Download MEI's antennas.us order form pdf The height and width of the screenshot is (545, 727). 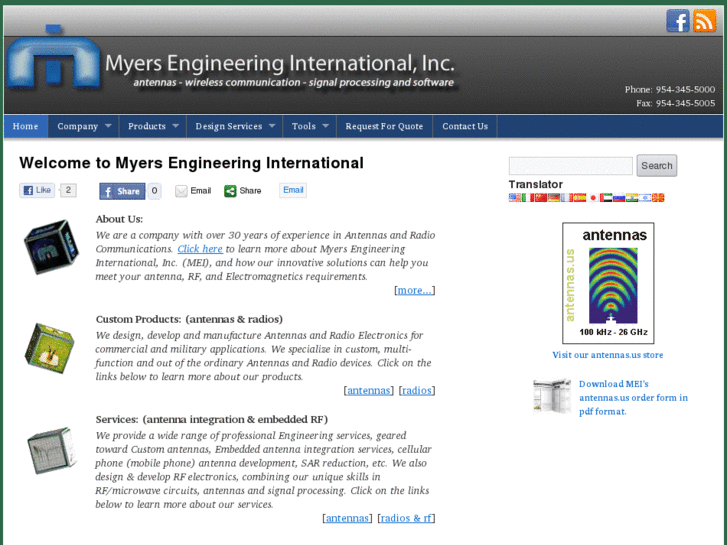tap(633, 398)
